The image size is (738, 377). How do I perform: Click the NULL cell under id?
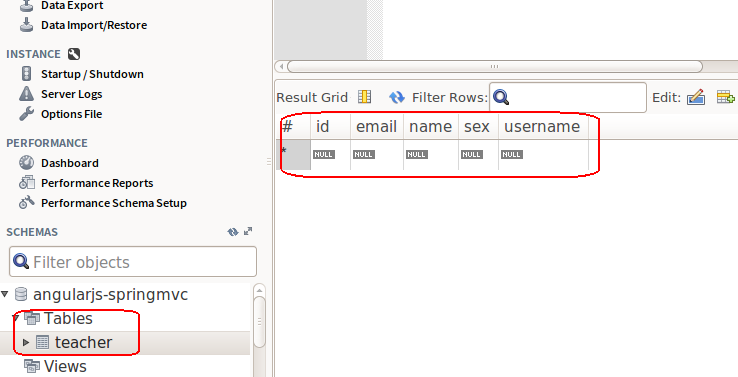(x=330, y=154)
